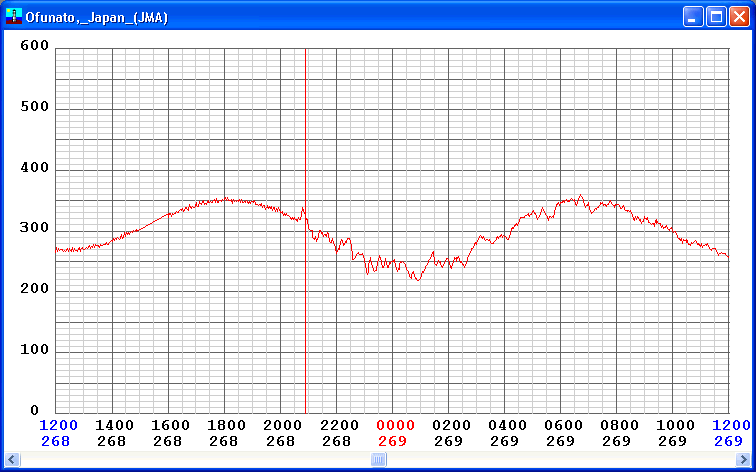The width and height of the screenshot is (756, 472).
Task: Click the time label 0600
Action: point(563,425)
